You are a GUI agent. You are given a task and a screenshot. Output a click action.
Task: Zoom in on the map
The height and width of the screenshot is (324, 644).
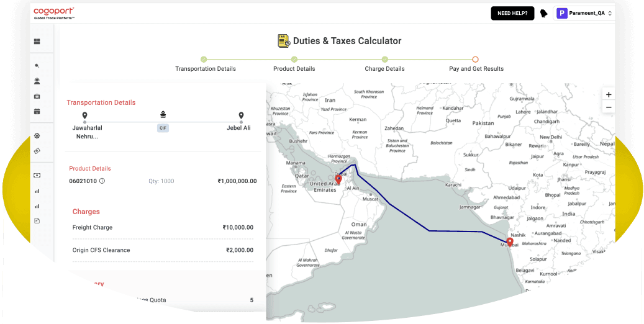pos(608,94)
